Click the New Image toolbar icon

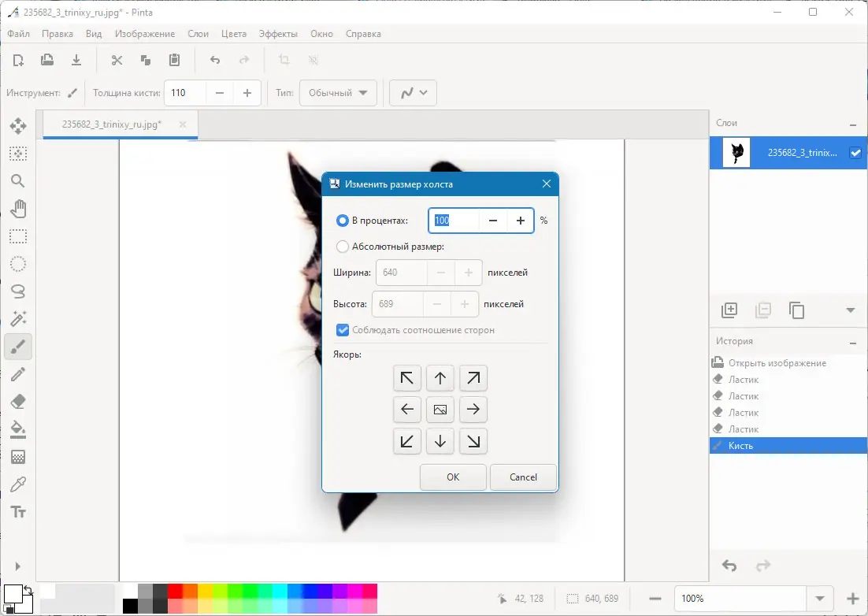(x=18, y=60)
